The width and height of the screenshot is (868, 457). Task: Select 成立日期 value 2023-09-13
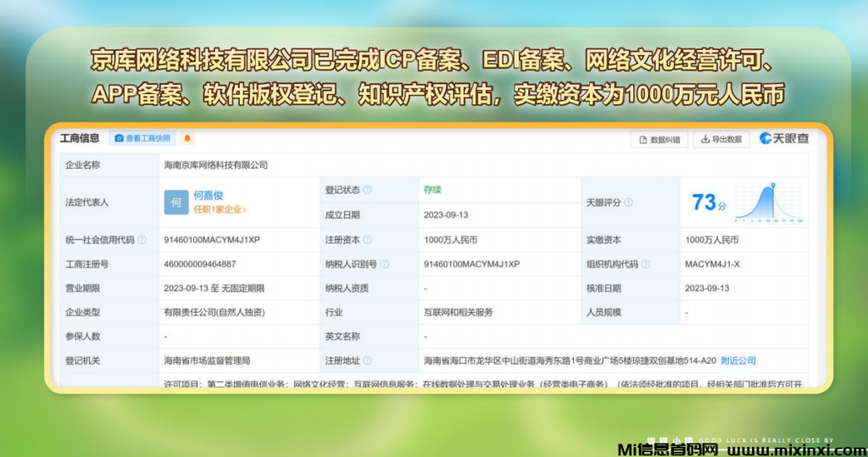446,215
